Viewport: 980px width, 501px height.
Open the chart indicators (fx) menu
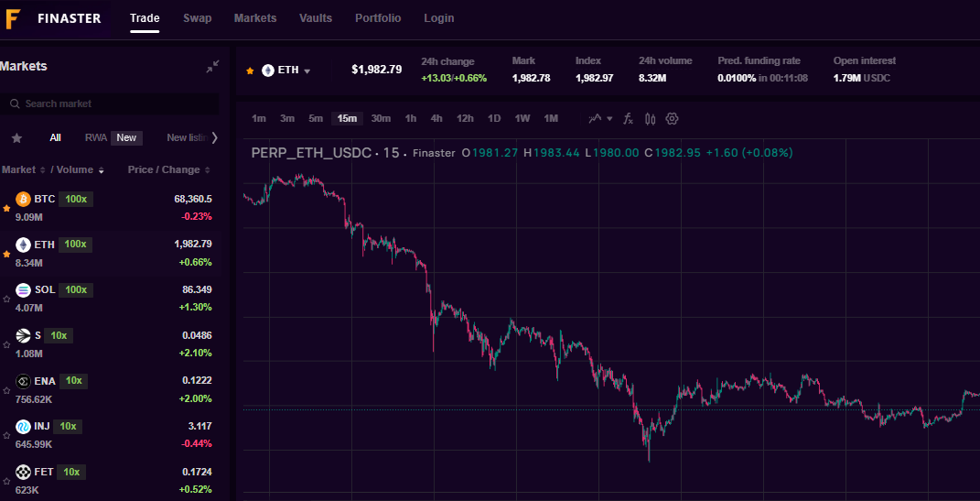click(628, 118)
